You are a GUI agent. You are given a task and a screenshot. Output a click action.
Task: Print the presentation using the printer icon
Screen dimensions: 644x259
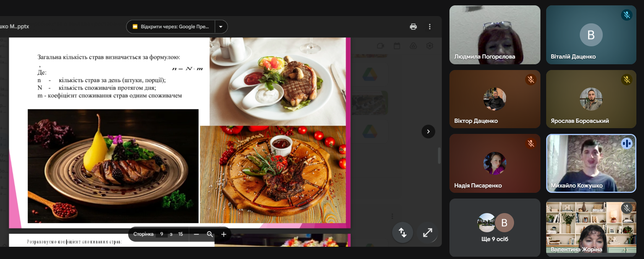413,27
